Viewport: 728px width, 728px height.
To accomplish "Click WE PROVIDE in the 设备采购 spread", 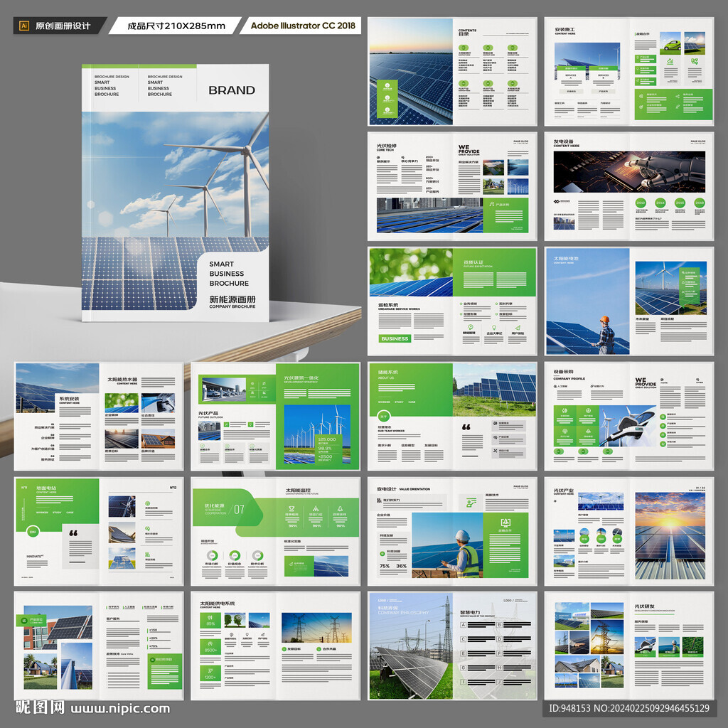I will click(x=646, y=382).
